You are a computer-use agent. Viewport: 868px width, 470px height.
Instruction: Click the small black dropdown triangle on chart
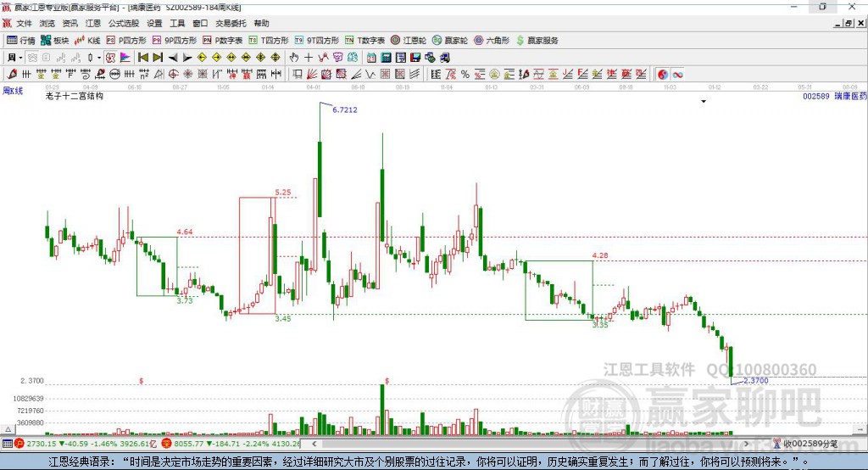pos(704,102)
